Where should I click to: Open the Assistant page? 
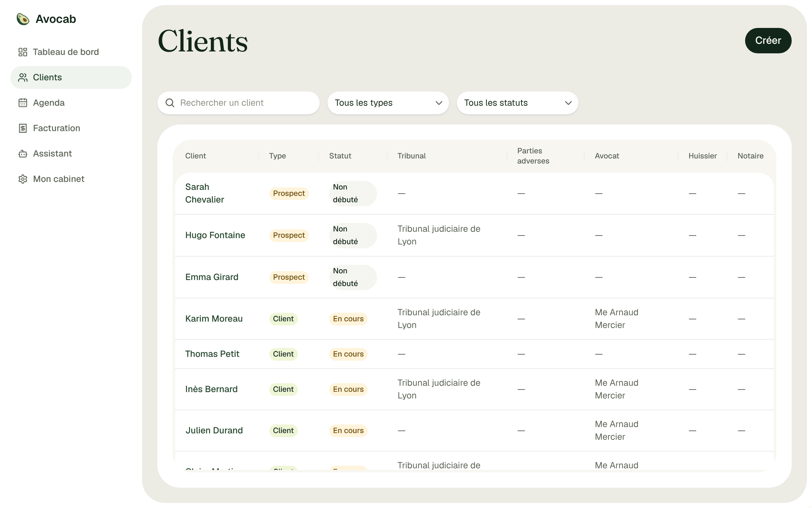coord(71,154)
